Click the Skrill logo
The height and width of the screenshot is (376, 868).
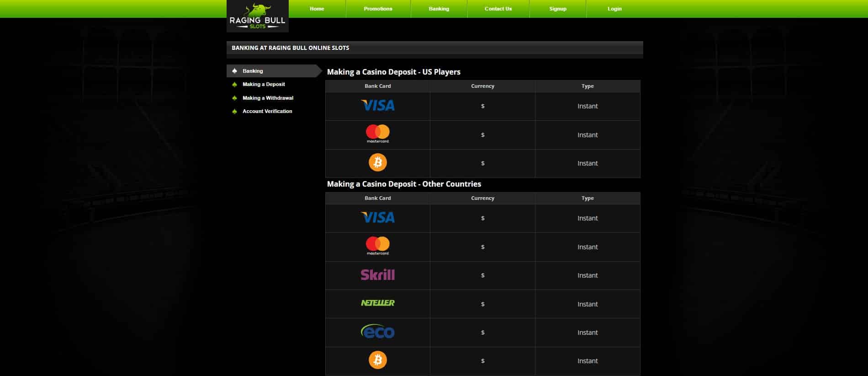click(x=378, y=274)
